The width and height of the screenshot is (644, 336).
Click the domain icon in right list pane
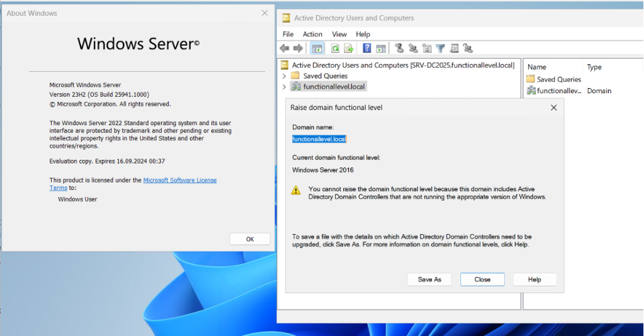(x=531, y=91)
